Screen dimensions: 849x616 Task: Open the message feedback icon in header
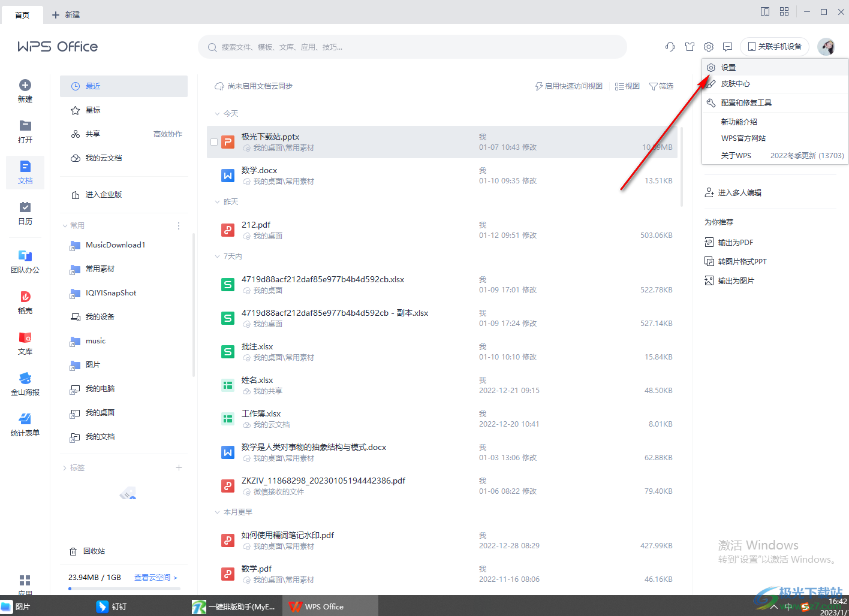(x=728, y=47)
